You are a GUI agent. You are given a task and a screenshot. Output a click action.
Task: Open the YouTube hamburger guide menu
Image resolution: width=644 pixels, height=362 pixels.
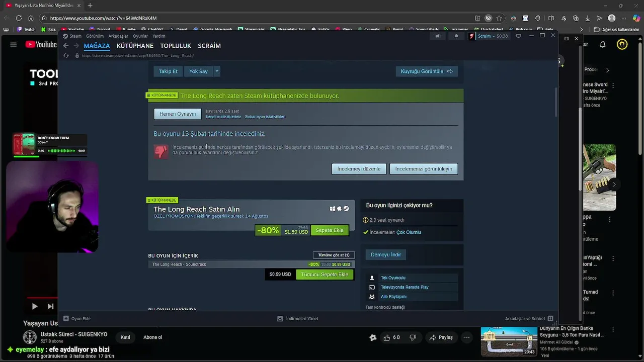tap(14, 44)
